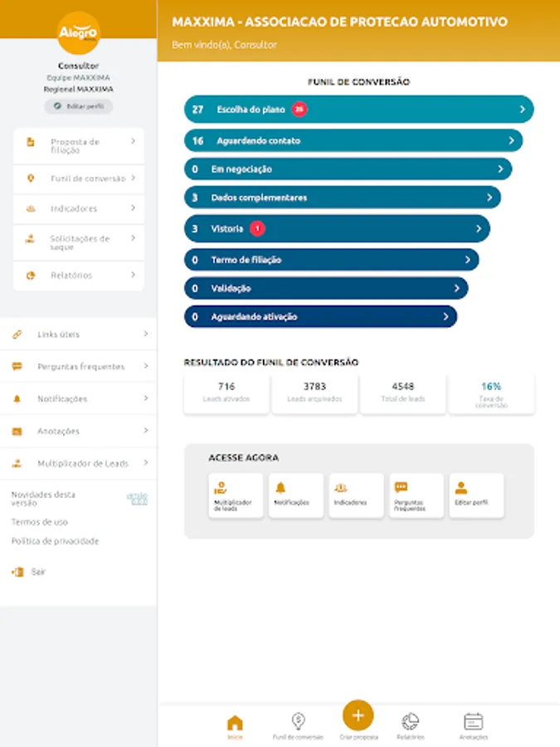The height and width of the screenshot is (747, 560).
Task: Click Criar proposta label in bottom bar
Action: click(358, 737)
